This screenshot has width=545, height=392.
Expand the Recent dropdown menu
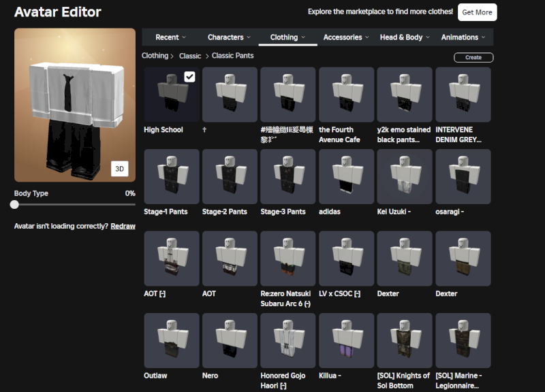point(170,37)
